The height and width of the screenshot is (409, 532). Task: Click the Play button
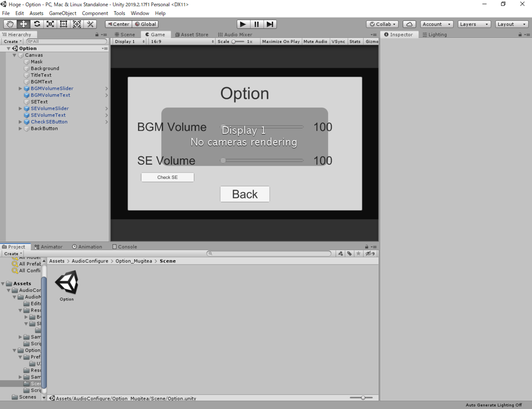pyautogui.click(x=243, y=24)
